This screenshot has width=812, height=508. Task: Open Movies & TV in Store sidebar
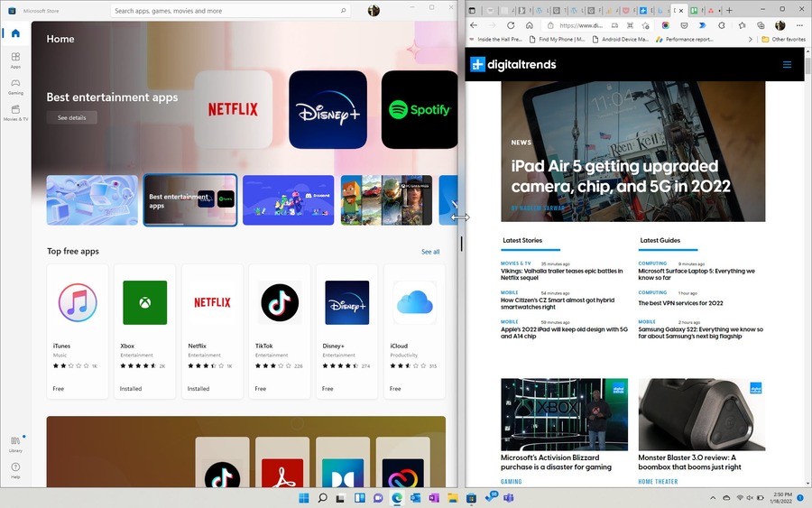coord(15,113)
